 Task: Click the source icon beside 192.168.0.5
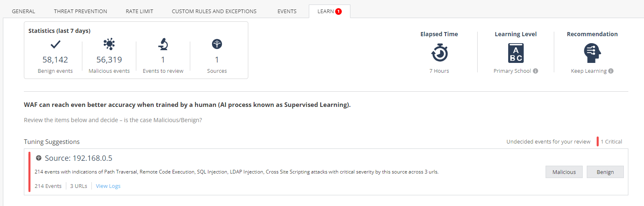pyautogui.click(x=39, y=158)
